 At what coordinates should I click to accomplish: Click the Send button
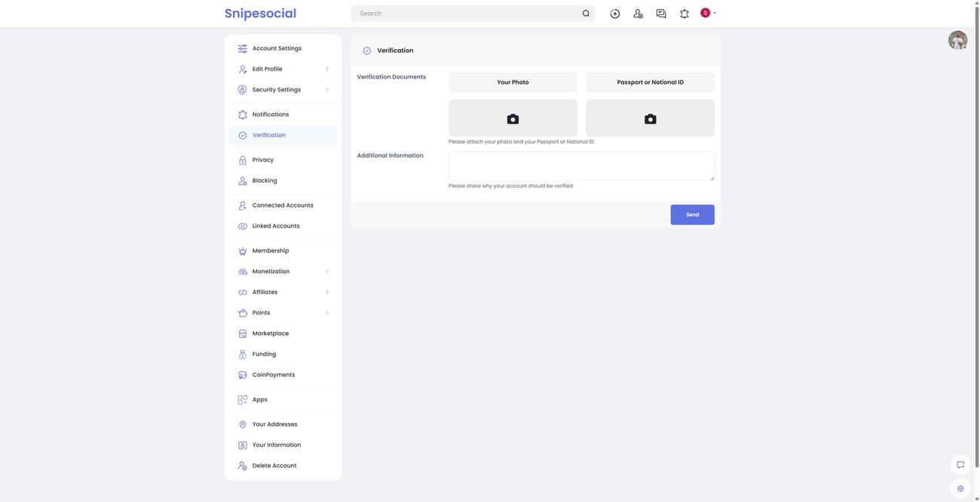tap(692, 215)
